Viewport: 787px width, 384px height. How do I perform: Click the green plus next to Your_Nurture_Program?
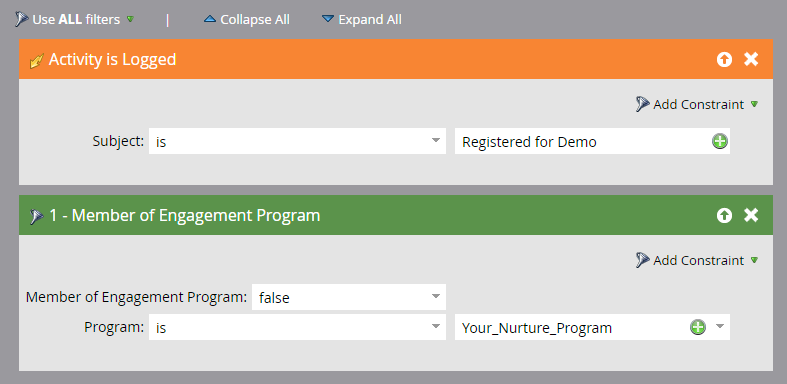[698, 327]
